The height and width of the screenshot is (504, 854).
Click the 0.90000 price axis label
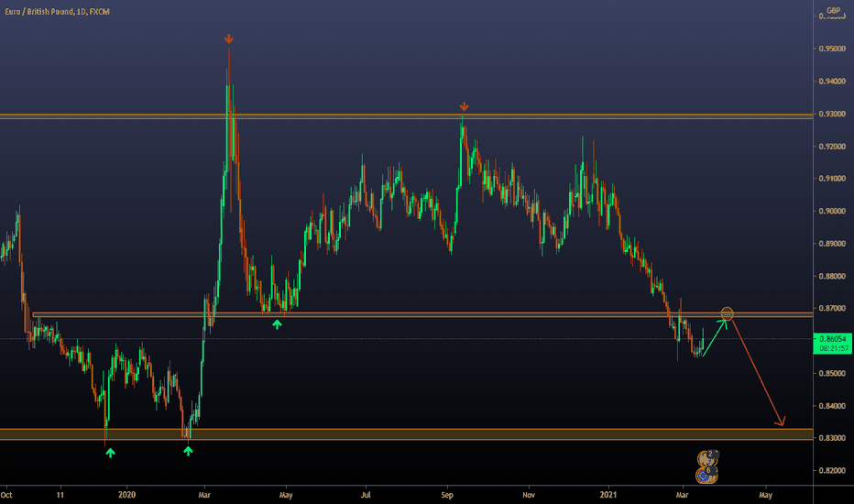point(832,211)
